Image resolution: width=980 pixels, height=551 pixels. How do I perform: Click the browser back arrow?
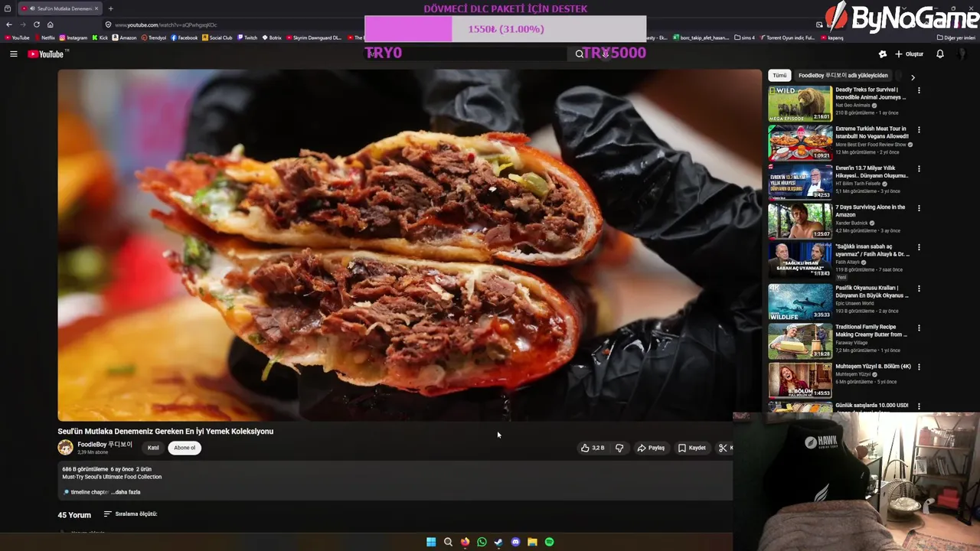(x=9, y=24)
